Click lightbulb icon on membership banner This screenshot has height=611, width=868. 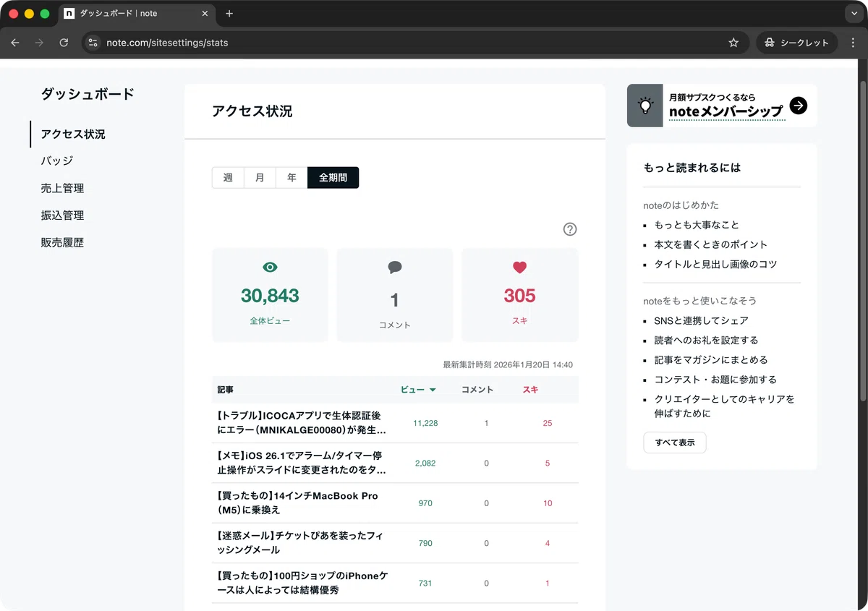pos(645,106)
